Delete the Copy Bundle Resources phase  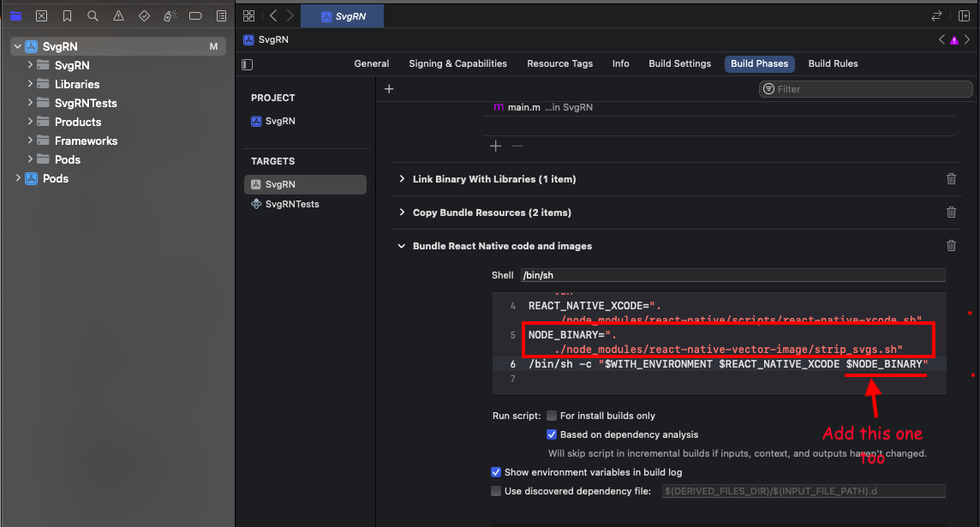[951, 213]
